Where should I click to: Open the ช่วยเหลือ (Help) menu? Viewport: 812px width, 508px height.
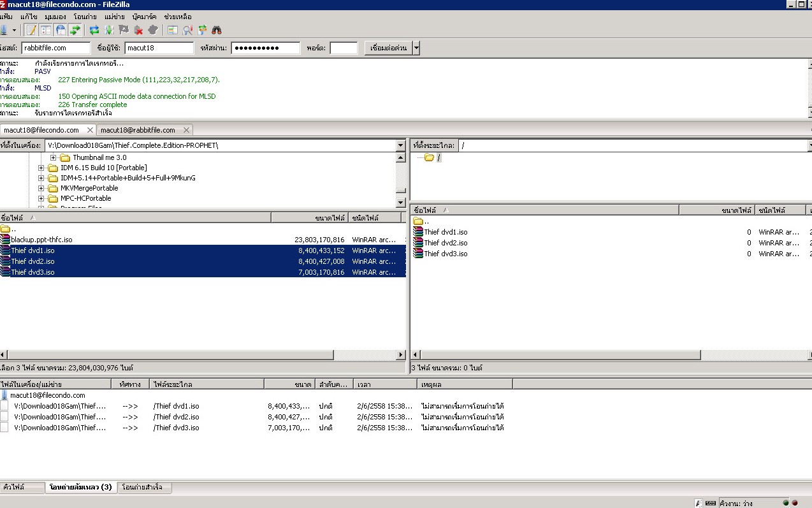[x=178, y=16]
